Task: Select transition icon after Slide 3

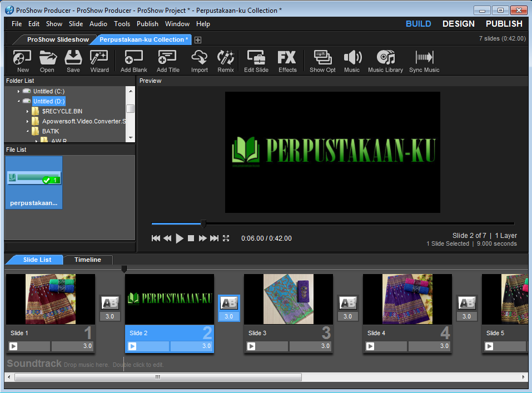Action: 348,303
